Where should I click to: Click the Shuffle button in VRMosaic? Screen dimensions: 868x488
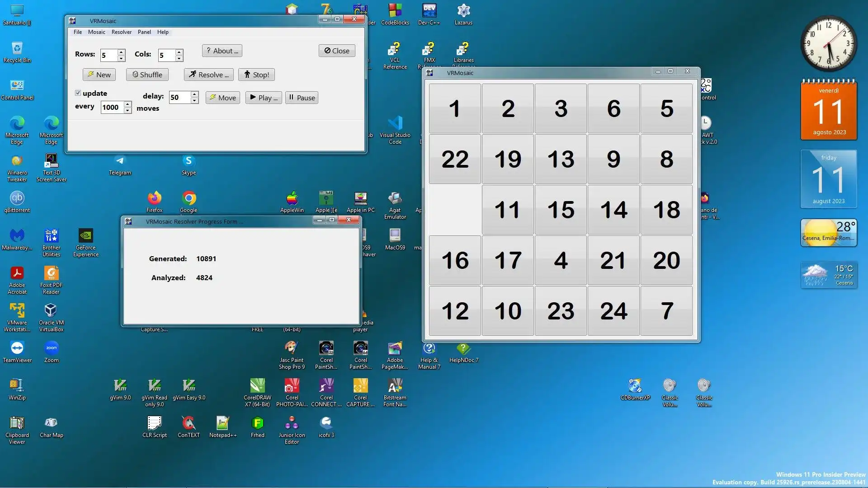pyautogui.click(x=147, y=74)
